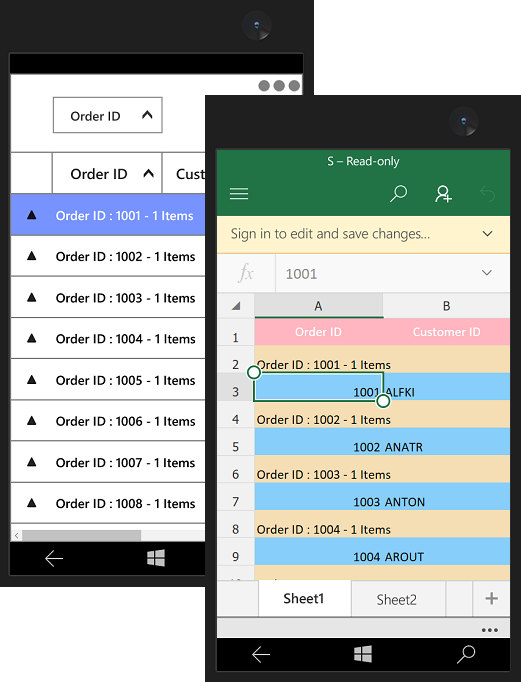Screen dimensions: 521x682
Task: Select column A header
Action: tap(318, 306)
